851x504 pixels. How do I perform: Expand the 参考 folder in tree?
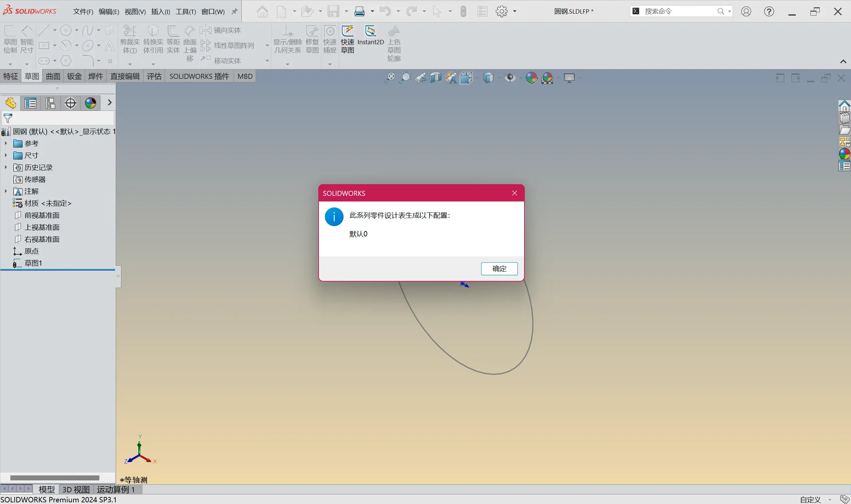click(6, 143)
